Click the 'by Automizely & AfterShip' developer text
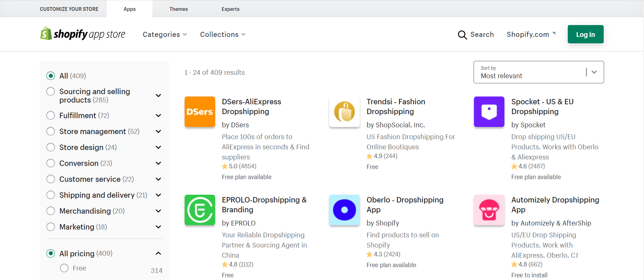 click(x=551, y=223)
